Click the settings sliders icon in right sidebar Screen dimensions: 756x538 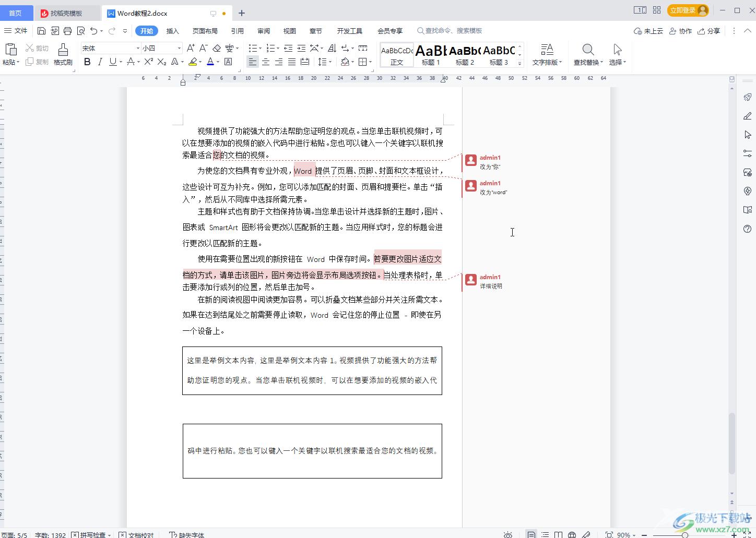pos(748,153)
